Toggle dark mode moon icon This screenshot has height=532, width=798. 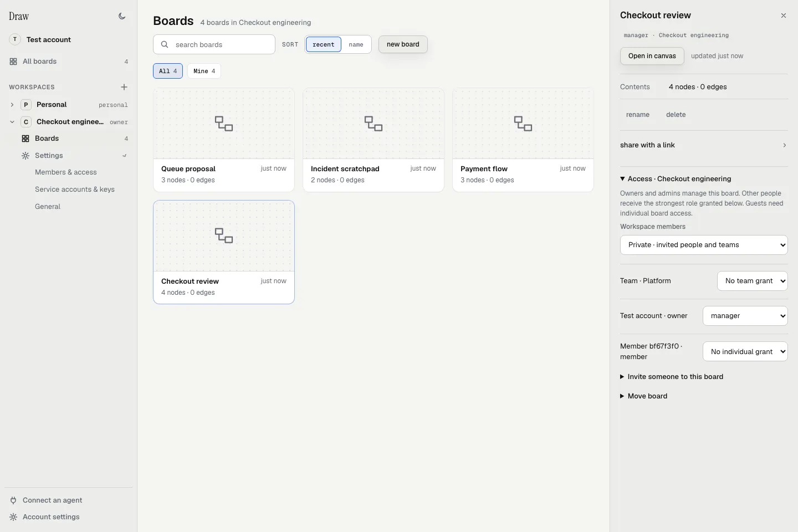click(122, 16)
